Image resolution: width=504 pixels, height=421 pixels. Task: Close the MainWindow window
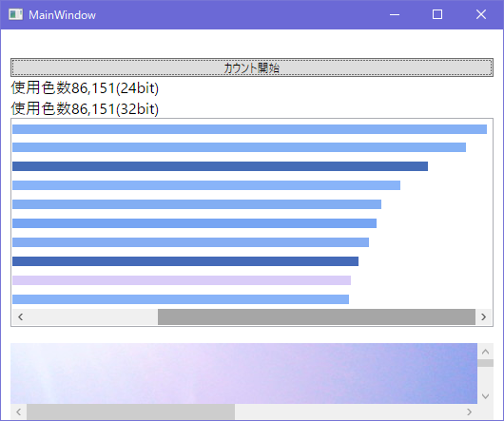(x=481, y=14)
